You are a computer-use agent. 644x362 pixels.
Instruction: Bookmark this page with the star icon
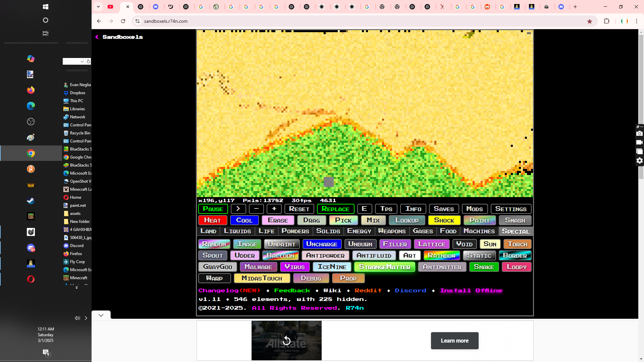click(590, 21)
